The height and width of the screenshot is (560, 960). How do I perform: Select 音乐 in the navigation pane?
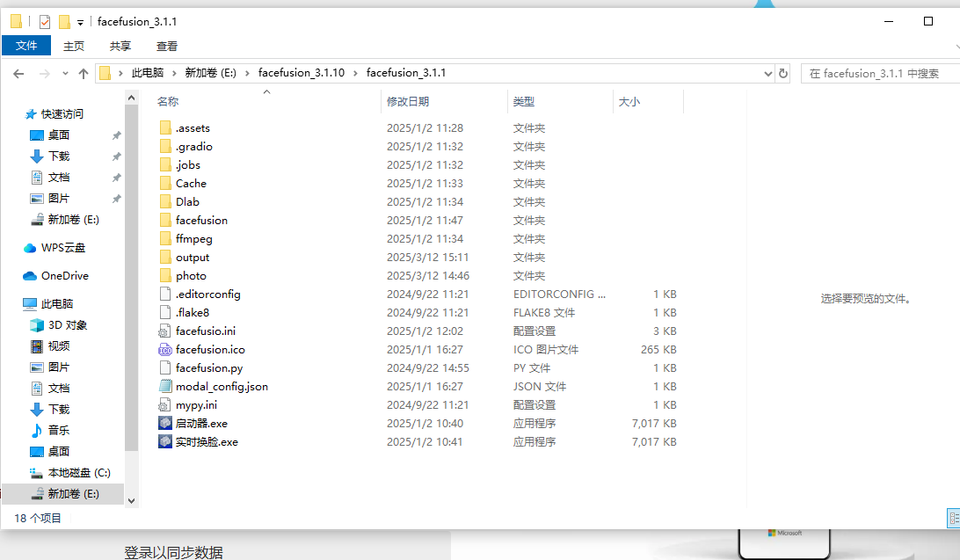tap(50, 430)
